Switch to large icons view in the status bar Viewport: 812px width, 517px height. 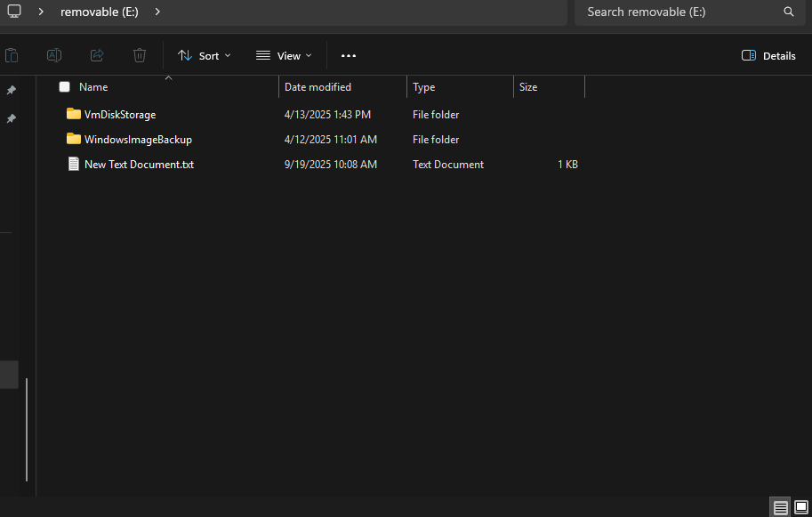(800, 506)
